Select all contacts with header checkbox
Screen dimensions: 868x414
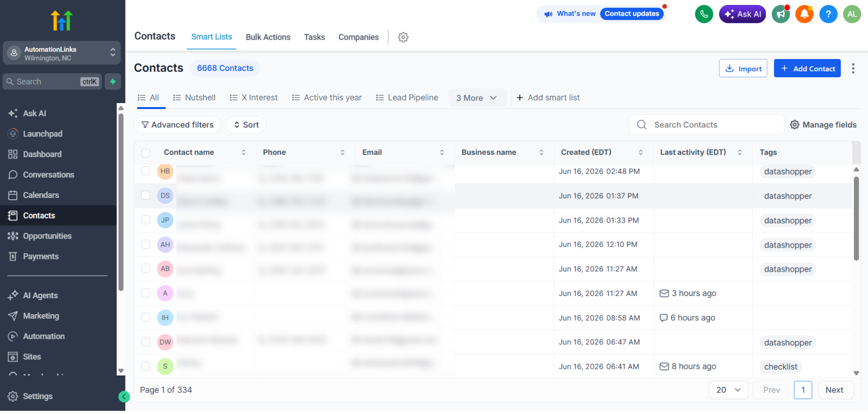pos(146,153)
